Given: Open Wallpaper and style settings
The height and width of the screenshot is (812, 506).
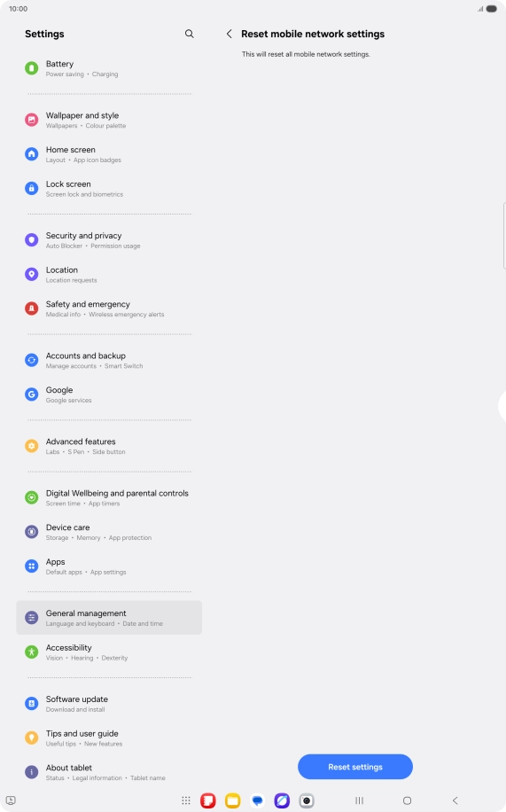Looking at the screenshot, I should click(109, 120).
